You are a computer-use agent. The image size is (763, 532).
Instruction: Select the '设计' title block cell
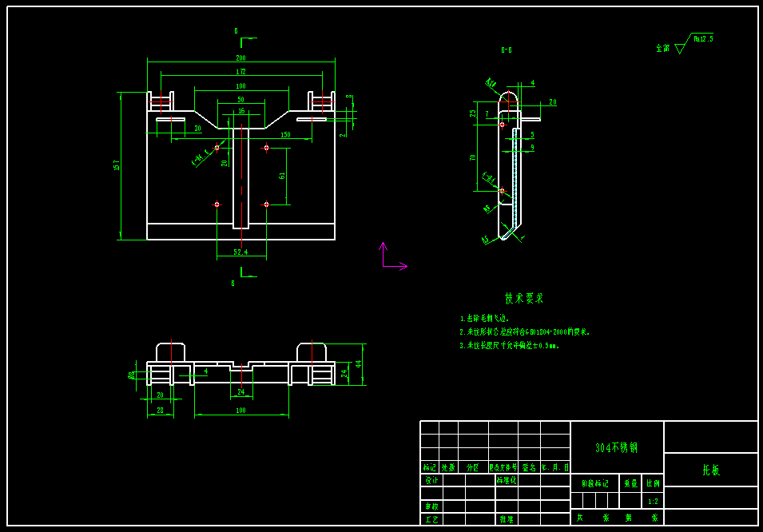(431, 480)
